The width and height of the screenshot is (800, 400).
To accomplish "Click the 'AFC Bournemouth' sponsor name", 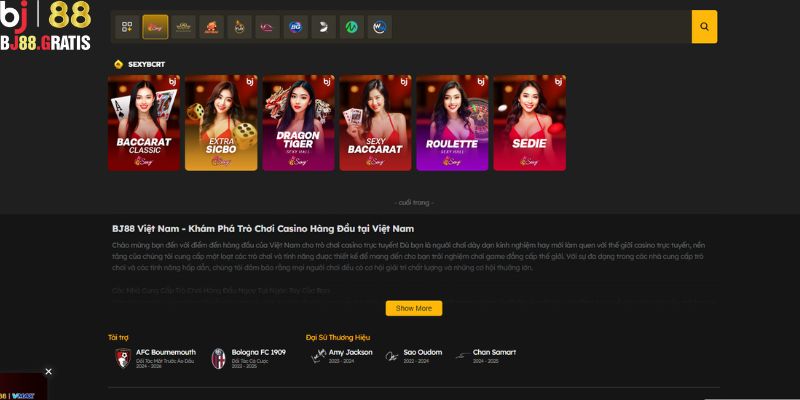I will (x=166, y=352).
